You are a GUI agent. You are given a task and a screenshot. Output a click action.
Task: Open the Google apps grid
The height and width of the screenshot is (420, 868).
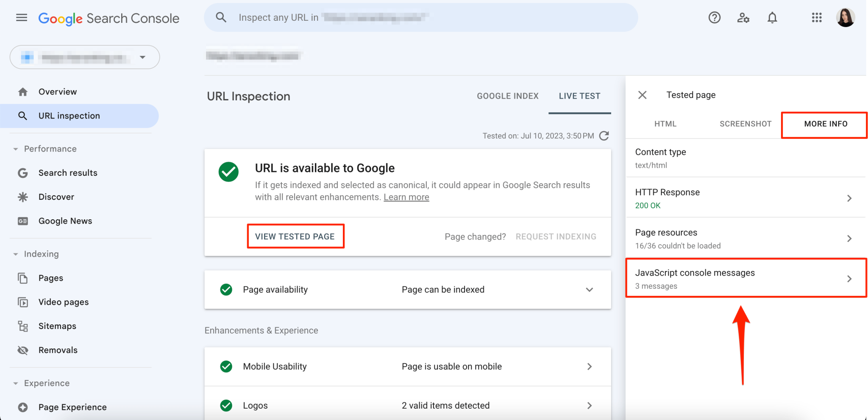(x=816, y=17)
